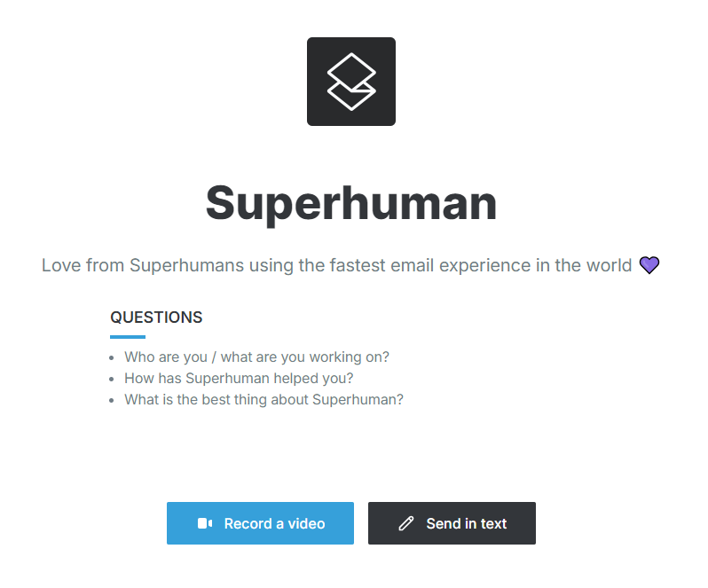Viewport: 708px width, 588px height.
Task: Click the QUESTIONS section heading
Action: point(156,318)
